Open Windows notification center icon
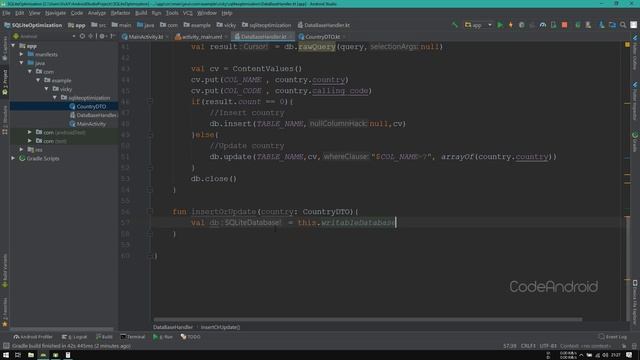 629,355
